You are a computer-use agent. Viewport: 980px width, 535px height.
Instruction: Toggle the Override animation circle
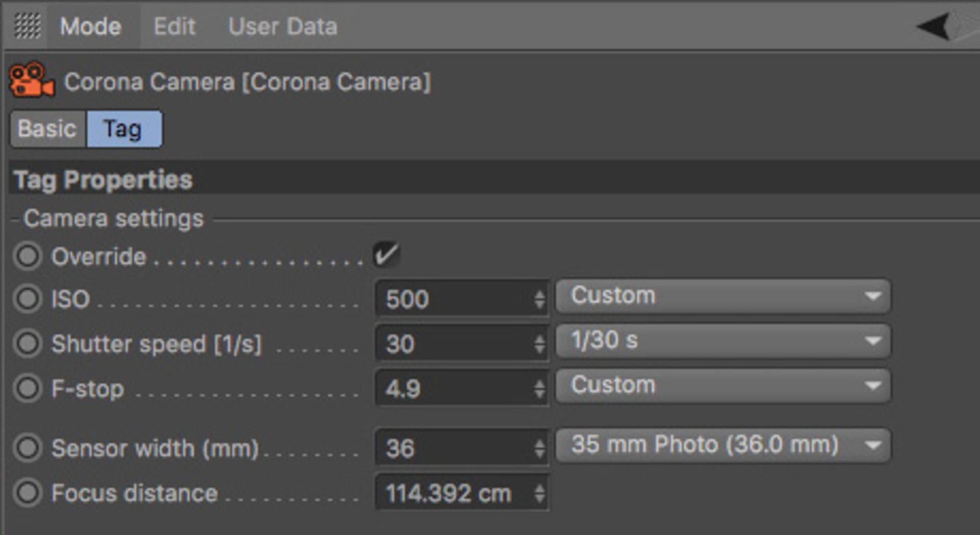[27, 256]
